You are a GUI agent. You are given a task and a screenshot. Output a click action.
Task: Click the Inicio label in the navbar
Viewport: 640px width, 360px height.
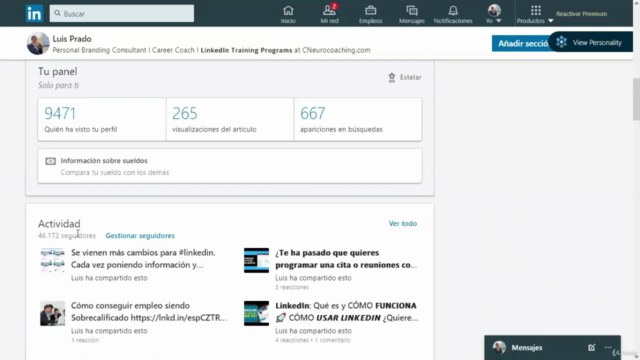[288, 21]
